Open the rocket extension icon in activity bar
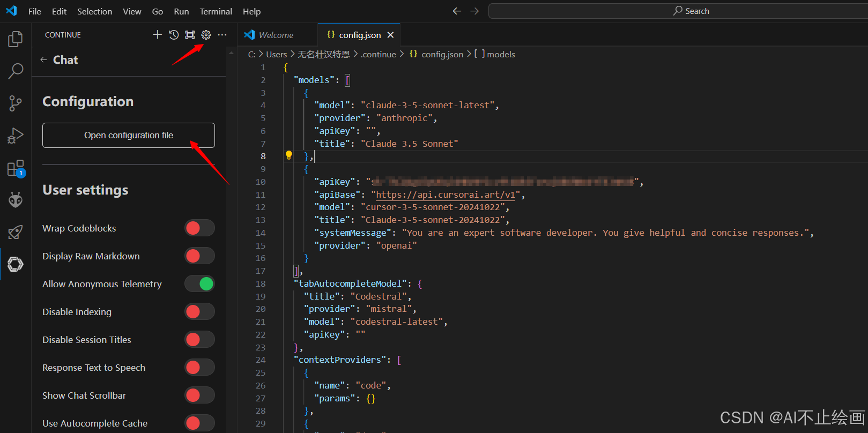 click(x=16, y=232)
